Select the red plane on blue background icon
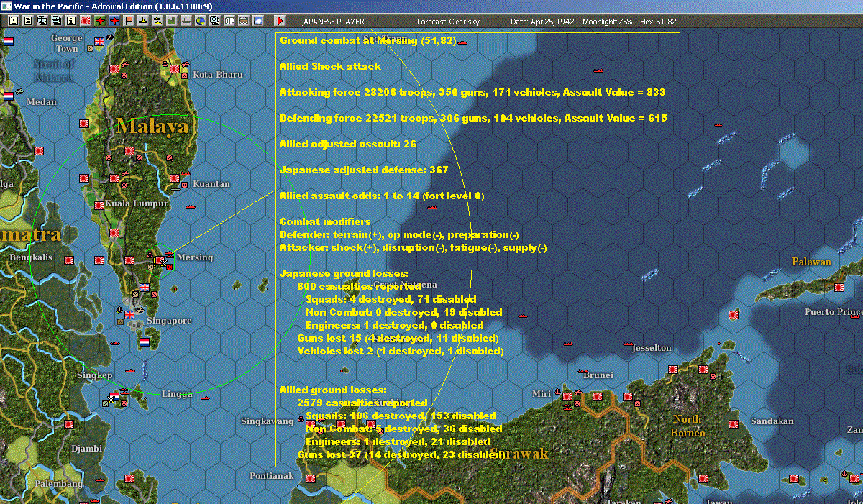This screenshot has width=863, height=504. click(114, 21)
